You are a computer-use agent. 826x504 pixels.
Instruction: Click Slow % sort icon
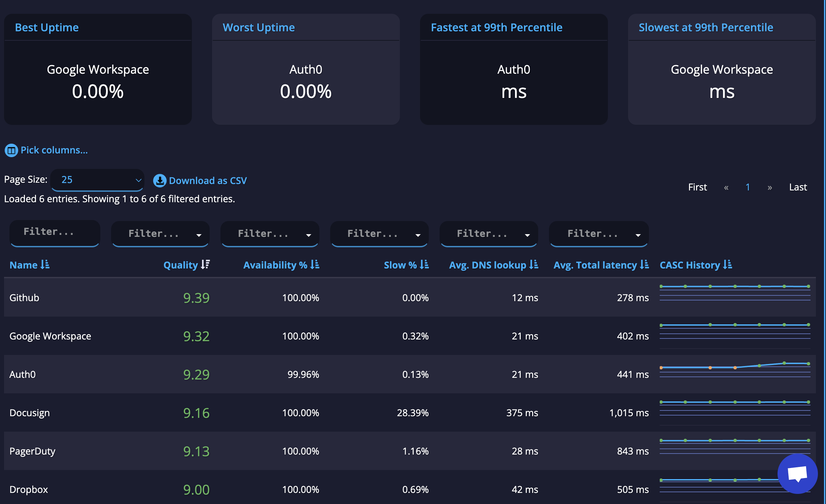424,265
